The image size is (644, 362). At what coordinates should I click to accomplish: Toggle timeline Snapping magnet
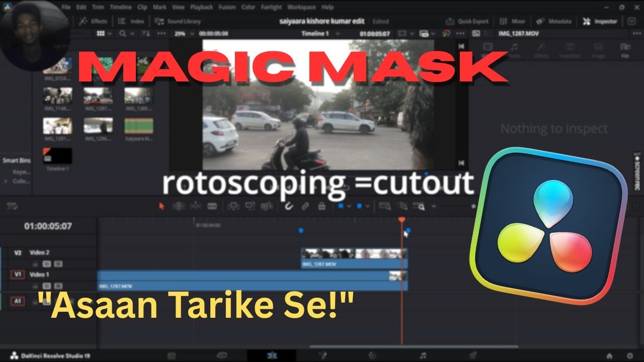pyautogui.click(x=289, y=206)
